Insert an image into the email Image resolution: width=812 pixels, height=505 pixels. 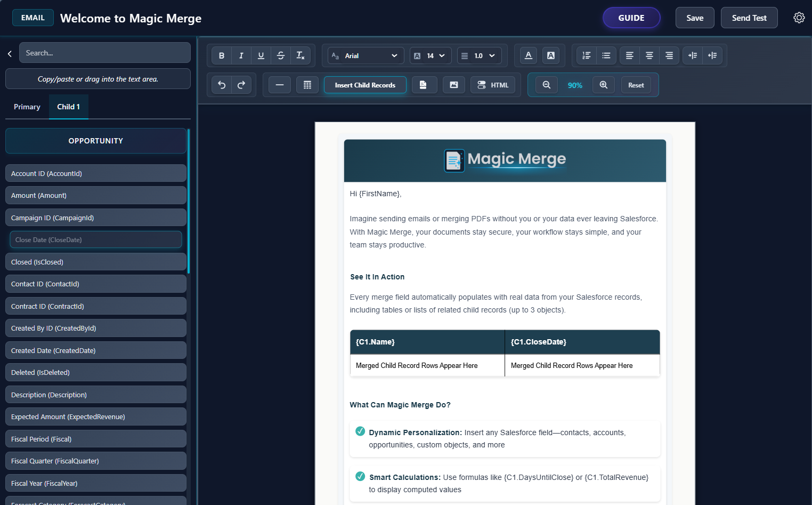pyautogui.click(x=454, y=84)
